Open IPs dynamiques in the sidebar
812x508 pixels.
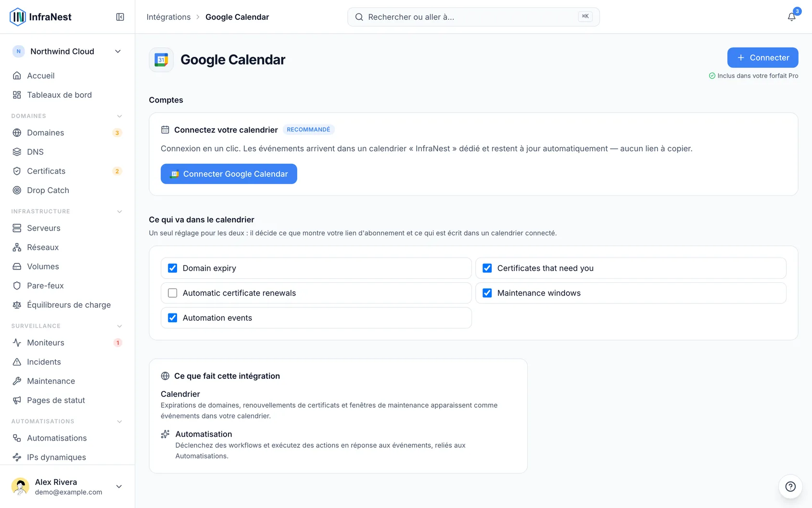67,457
